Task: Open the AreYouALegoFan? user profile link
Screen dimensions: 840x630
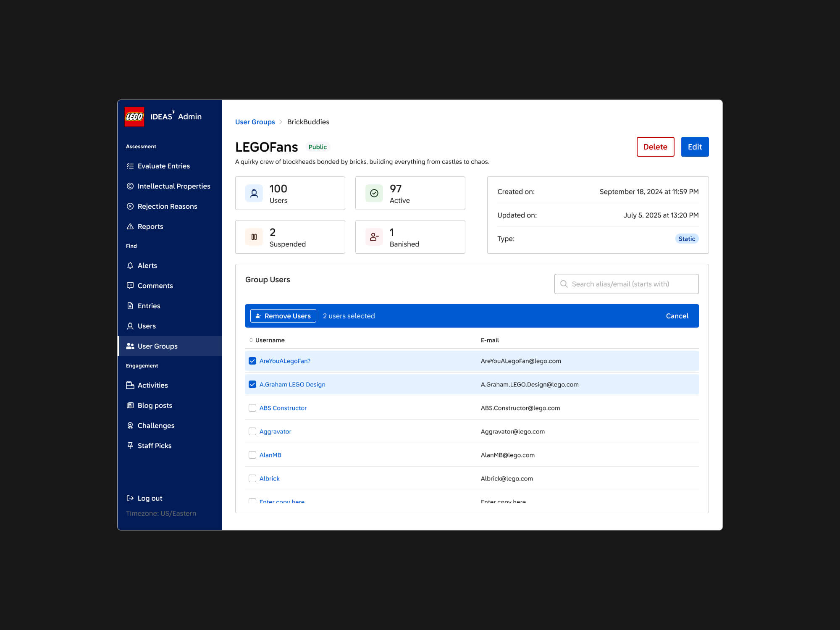Action: 285,361
